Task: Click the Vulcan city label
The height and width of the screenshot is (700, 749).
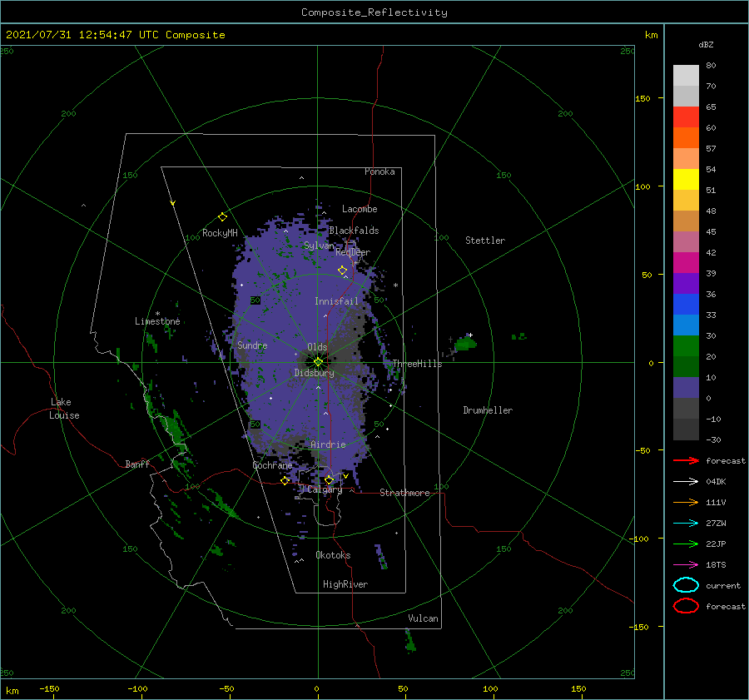Action: coord(423,618)
